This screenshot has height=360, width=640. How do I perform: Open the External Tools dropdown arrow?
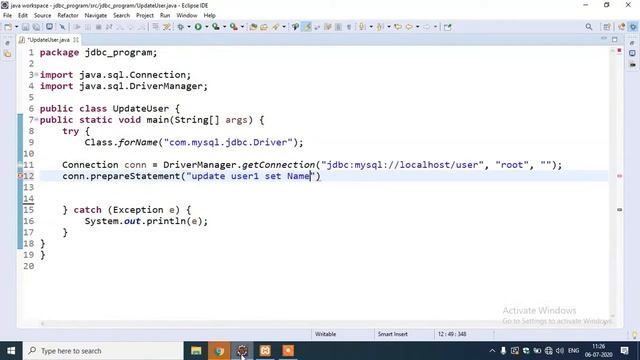pyautogui.click(x=242, y=27)
